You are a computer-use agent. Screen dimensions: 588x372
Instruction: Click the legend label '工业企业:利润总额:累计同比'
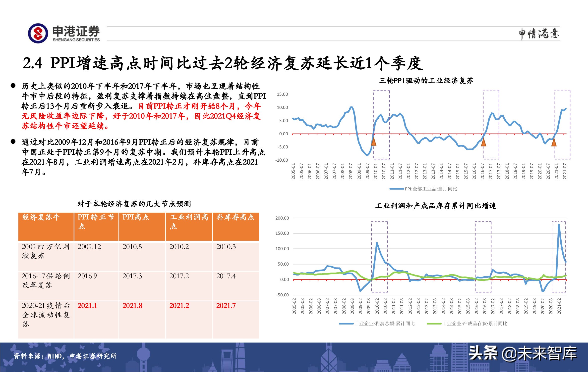(x=385, y=324)
